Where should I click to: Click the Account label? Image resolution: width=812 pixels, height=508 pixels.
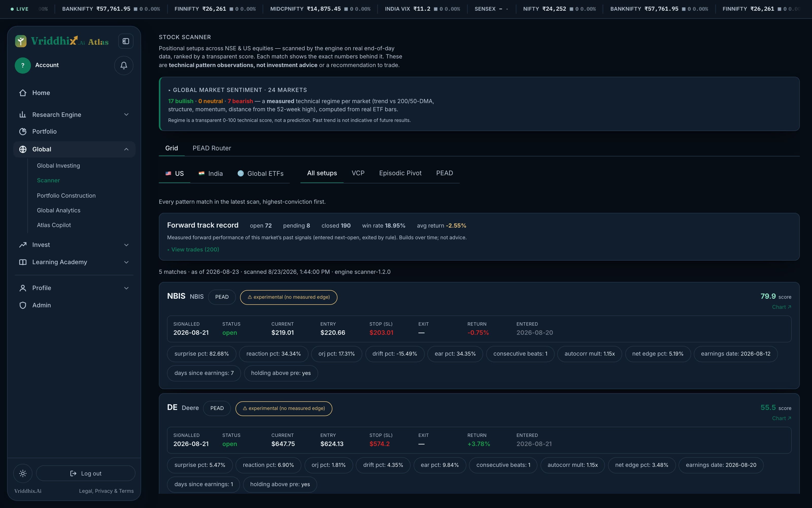(x=47, y=65)
